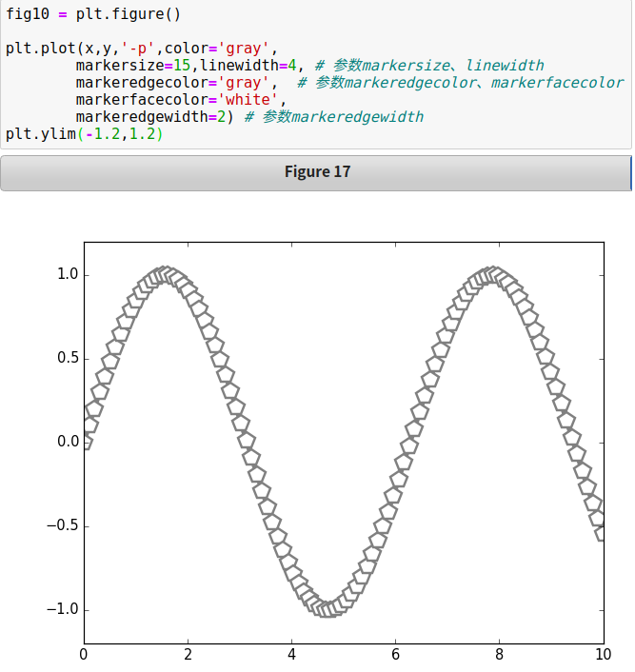Click the code line 'fig10 = plt.figure()'
The image size is (635, 672).
click(93, 13)
